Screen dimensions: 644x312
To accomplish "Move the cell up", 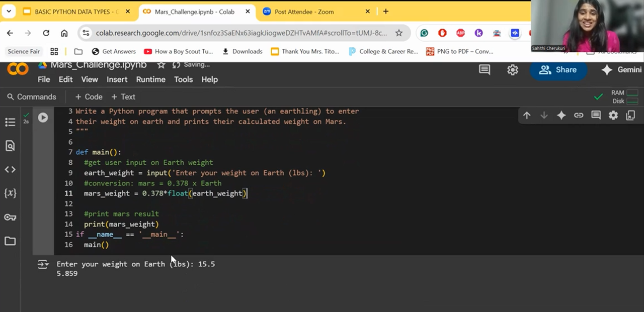I will tap(527, 116).
